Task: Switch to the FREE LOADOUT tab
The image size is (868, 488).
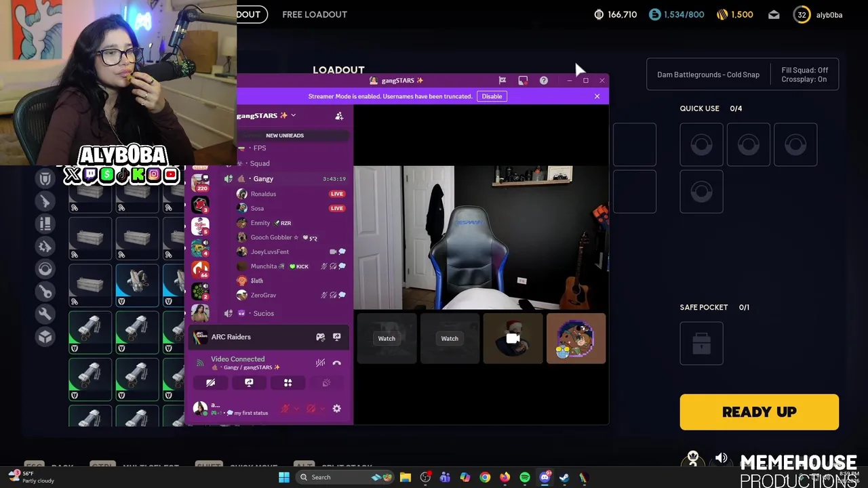Action: 315,14
